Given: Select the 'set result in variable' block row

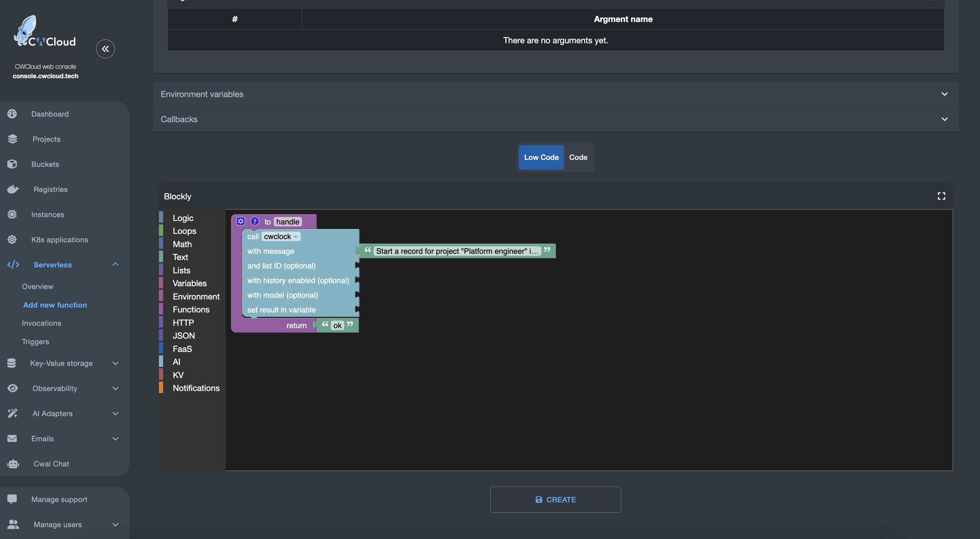Looking at the screenshot, I should (281, 310).
